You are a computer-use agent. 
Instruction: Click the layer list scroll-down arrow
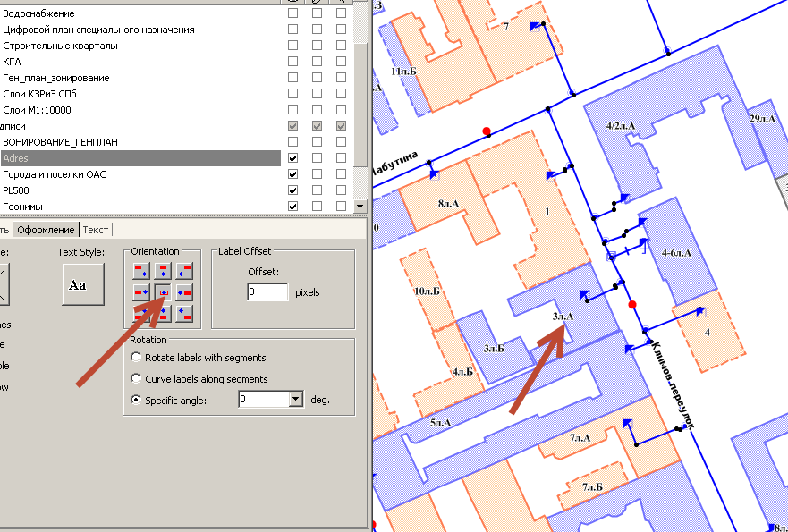click(x=360, y=207)
